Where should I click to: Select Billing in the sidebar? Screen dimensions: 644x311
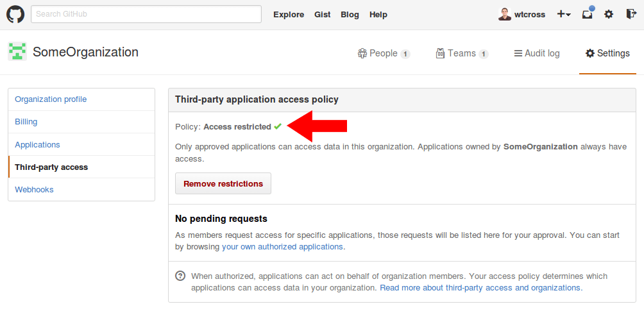[x=81, y=122]
